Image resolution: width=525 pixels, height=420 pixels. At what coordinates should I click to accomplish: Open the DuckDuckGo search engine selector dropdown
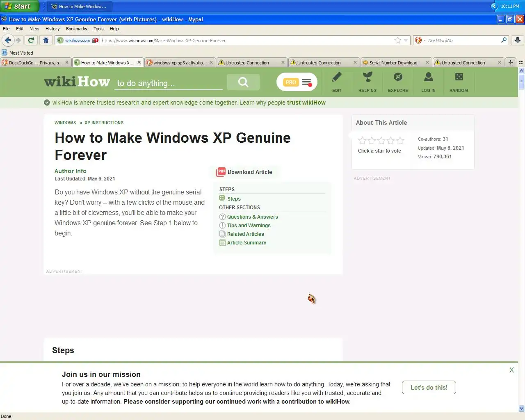coord(420,40)
